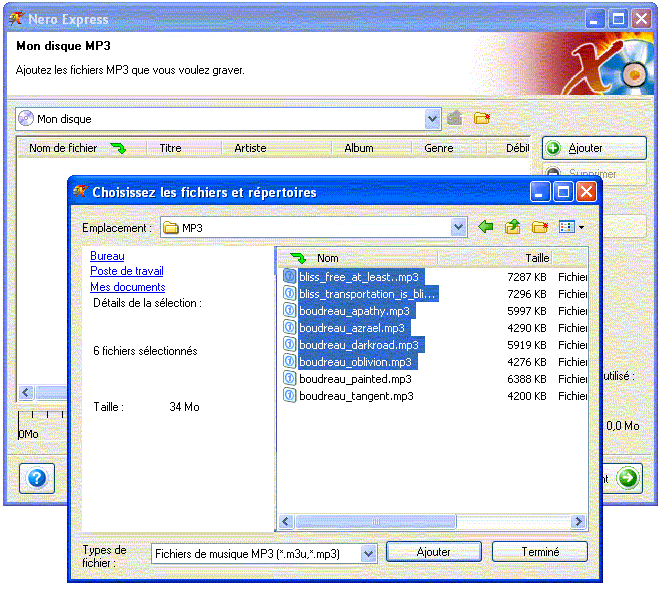Click green sort arrow in Nom column
This screenshot has height=589, width=664.
[298, 257]
